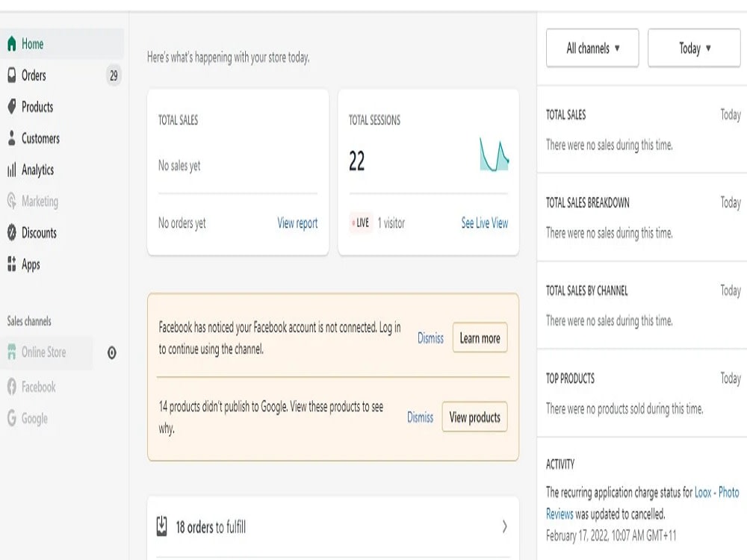Open the Google sales channel icon

[x=12, y=418]
